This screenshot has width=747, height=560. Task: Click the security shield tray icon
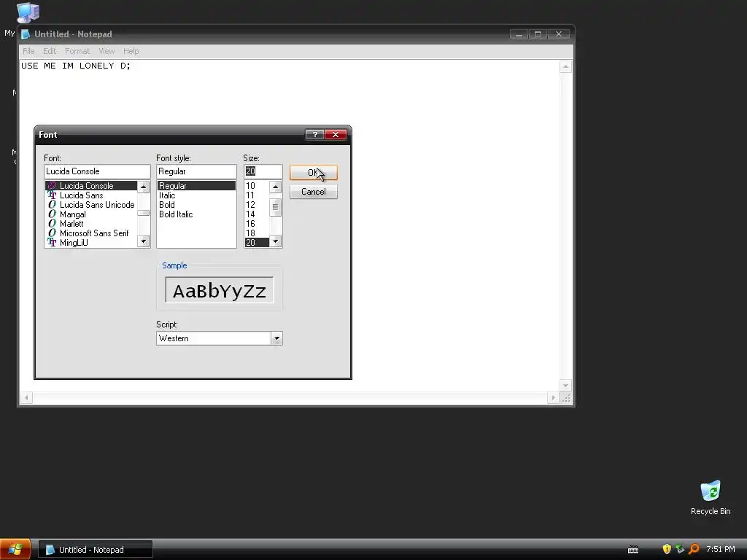[x=667, y=549]
